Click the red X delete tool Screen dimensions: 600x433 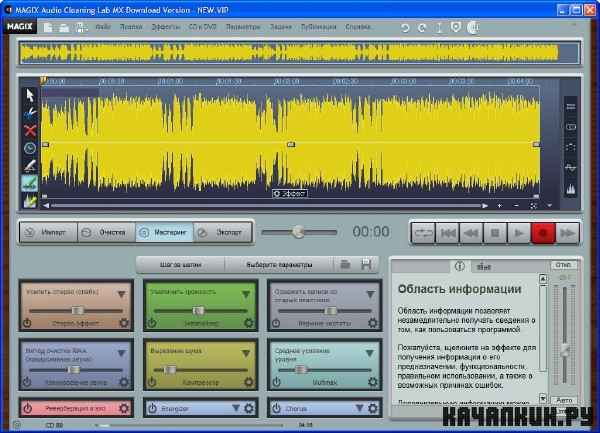[x=30, y=130]
